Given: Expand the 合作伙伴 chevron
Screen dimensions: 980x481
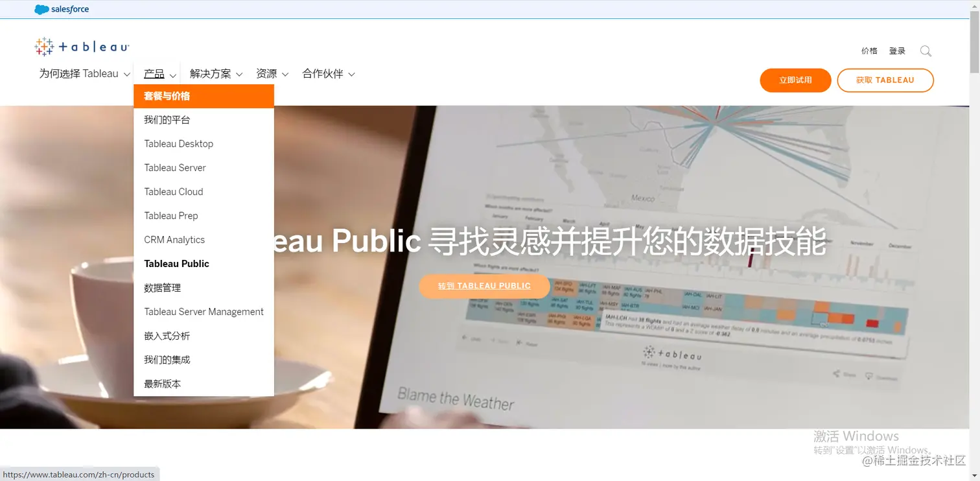Looking at the screenshot, I should (x=352, y=75).
